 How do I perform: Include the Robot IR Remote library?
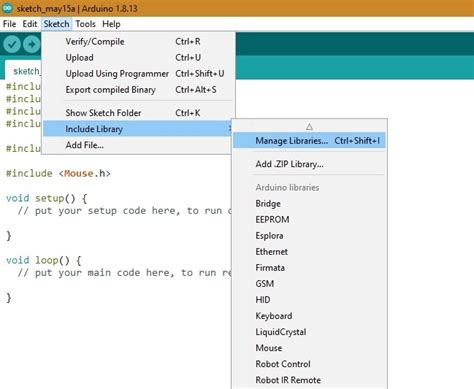(x=309, y=380)
